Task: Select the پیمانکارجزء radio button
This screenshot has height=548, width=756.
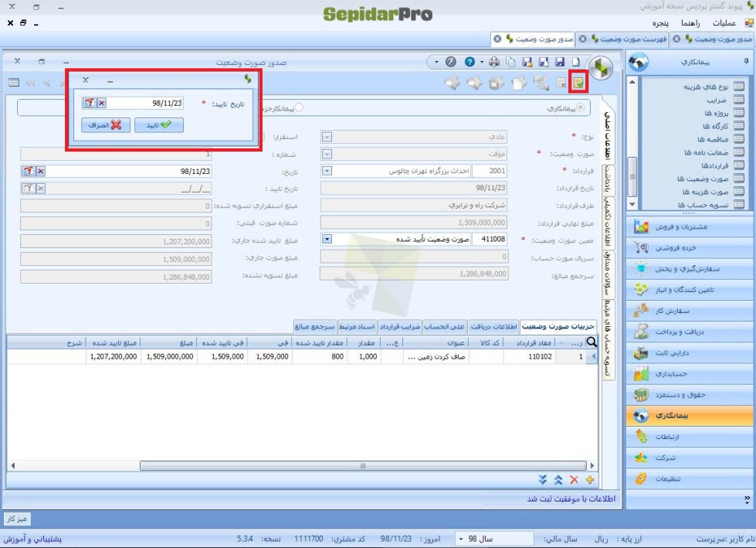Action: coord(299,107)
